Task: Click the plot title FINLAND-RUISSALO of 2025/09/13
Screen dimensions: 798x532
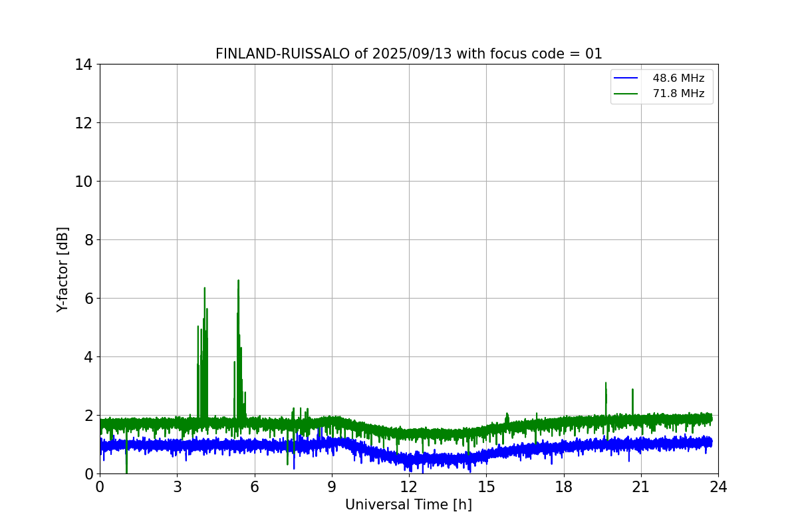Action: 409,54
